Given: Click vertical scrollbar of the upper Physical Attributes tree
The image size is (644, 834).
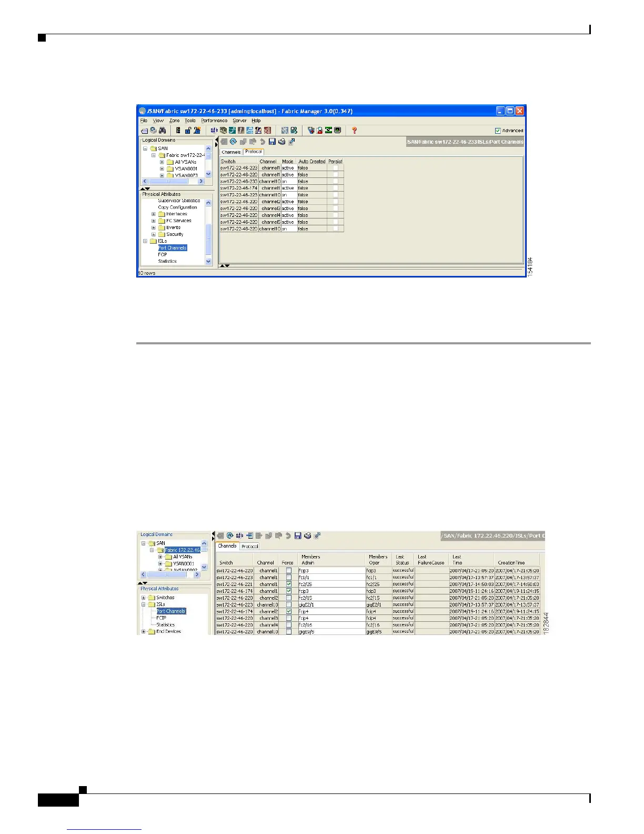Looking at the screenshot, I should 208,232.
